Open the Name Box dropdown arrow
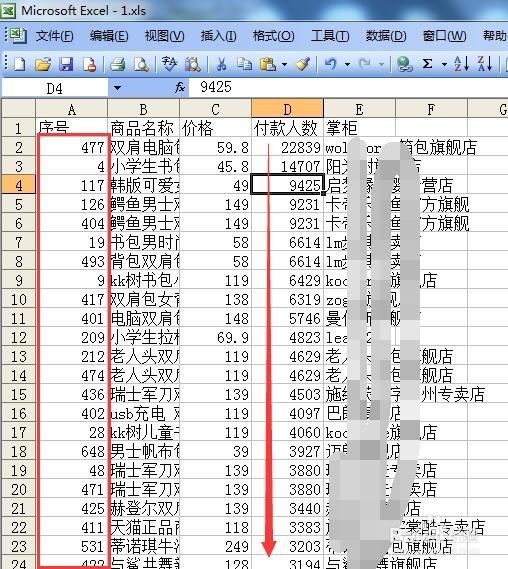 pyautogui.click(x=117, y=87)
